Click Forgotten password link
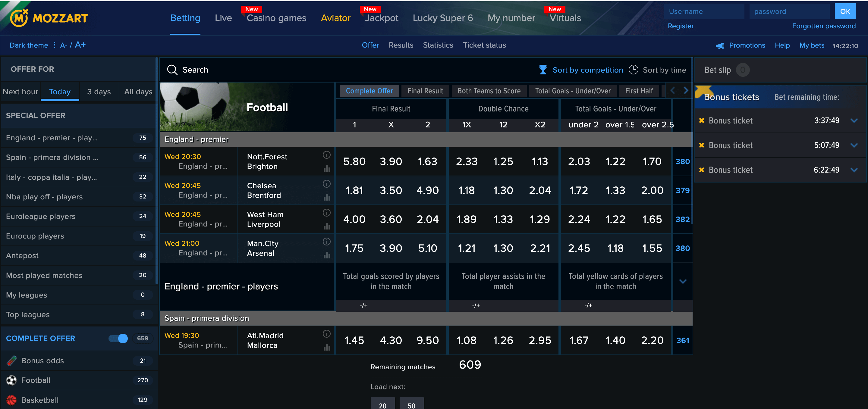The image size is (868, 409). point(823,26)
